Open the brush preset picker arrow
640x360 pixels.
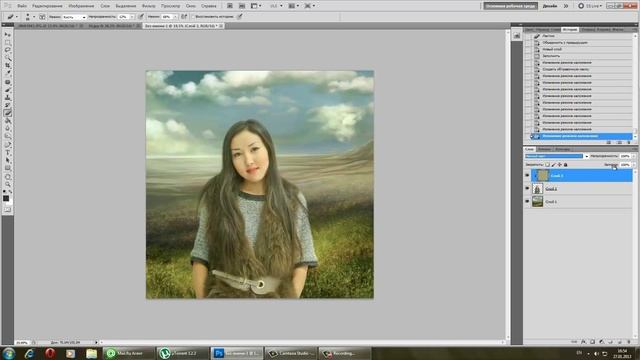(x=33, y=17)
